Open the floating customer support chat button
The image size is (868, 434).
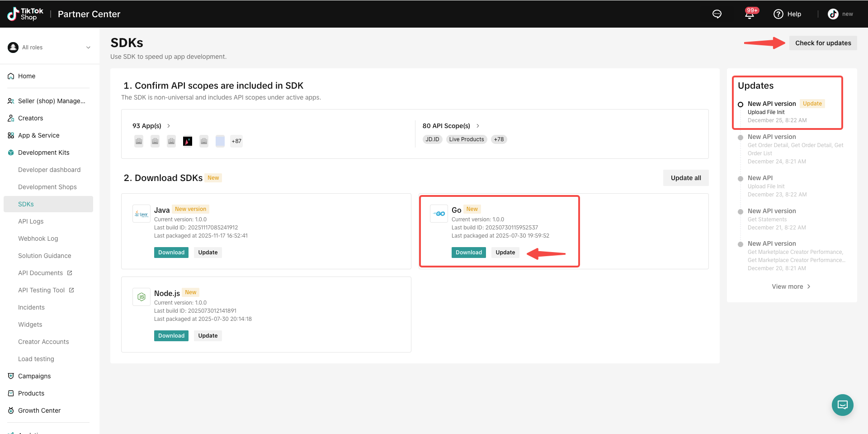(843, 405)
